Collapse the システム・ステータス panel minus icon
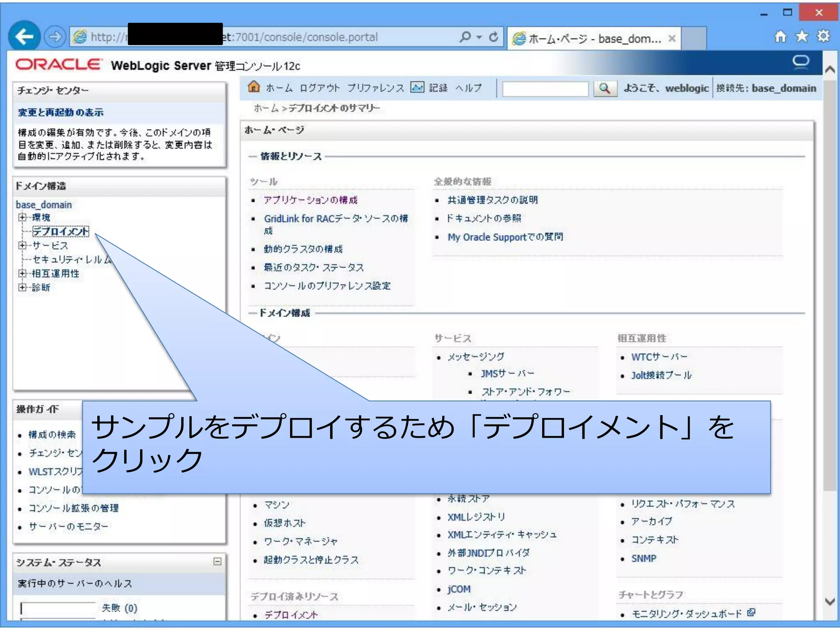 (217, 562)
